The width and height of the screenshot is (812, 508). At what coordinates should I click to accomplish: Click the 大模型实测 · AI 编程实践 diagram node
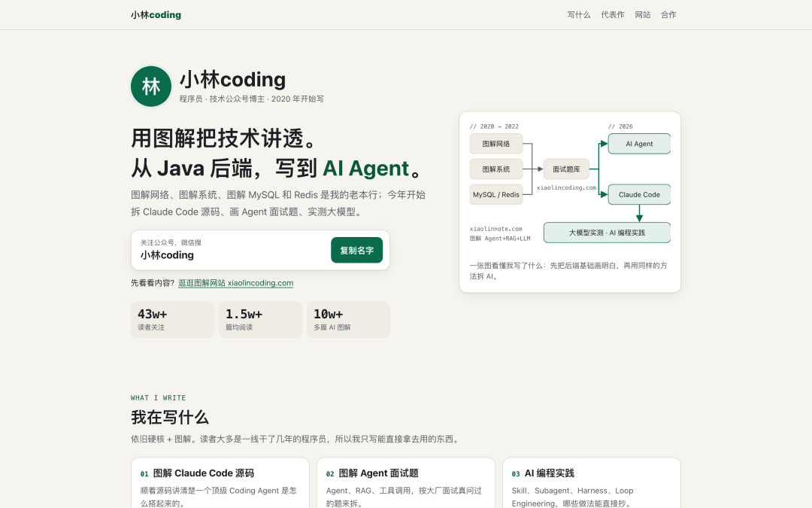point(607,233)
